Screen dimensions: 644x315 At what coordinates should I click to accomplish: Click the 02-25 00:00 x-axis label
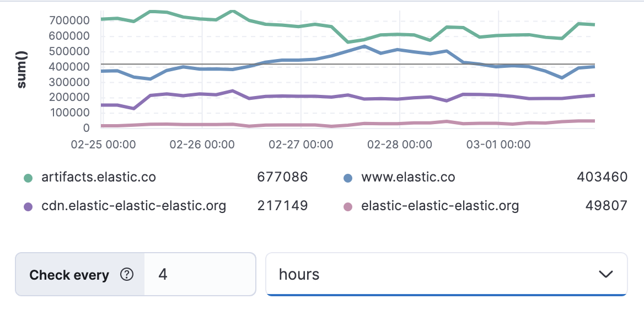[x=103, y=145]
